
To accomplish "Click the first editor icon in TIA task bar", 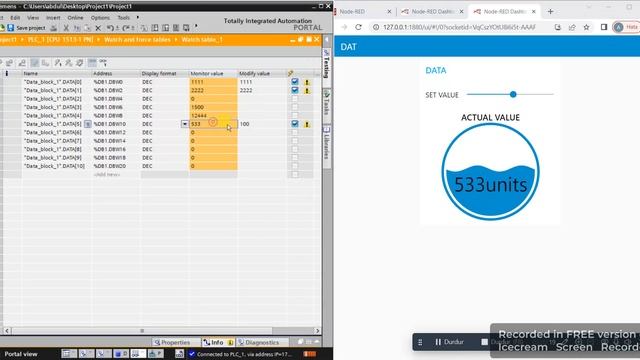I will click(x=69, y=354).
